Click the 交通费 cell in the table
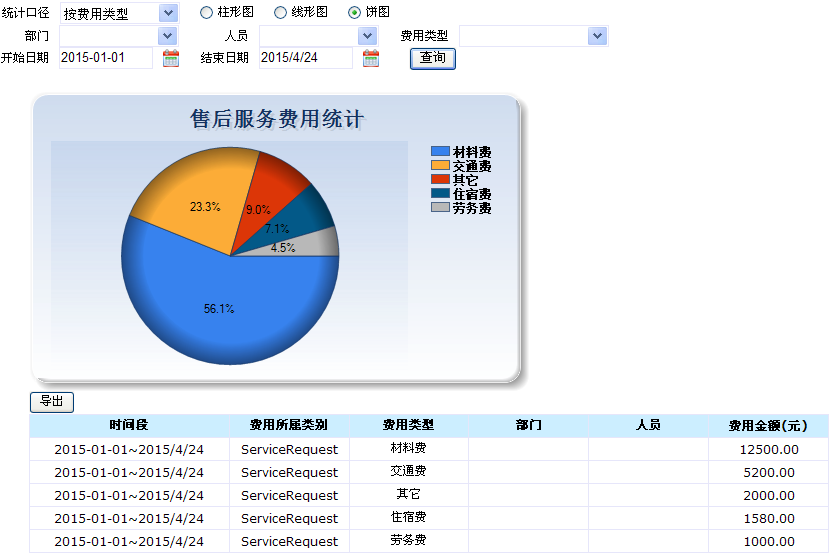 click(x=408, y=471)
